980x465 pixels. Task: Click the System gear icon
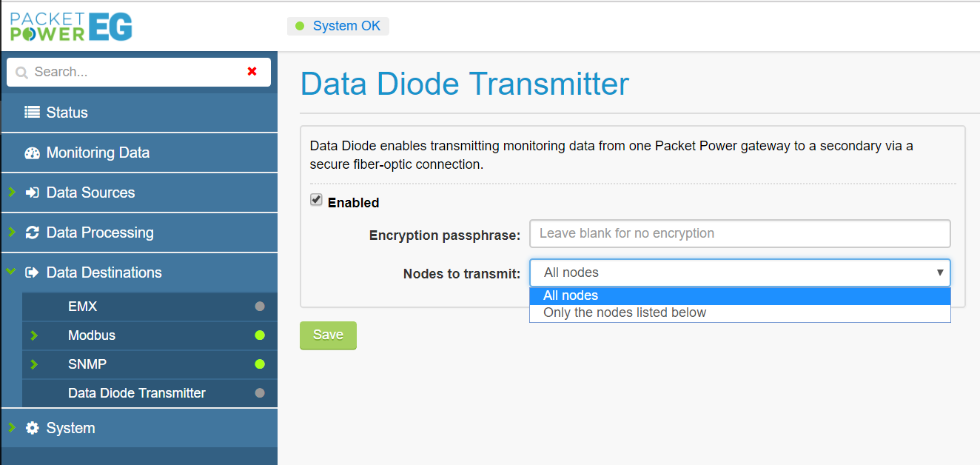click(32, 428)
